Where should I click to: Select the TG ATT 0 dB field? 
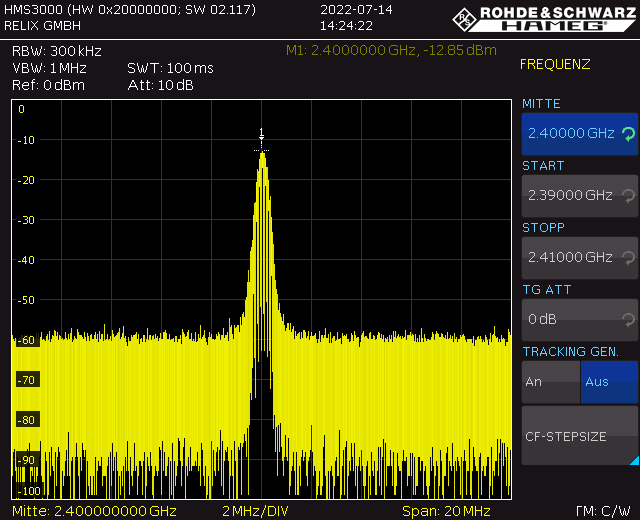(x=580, y=320)
